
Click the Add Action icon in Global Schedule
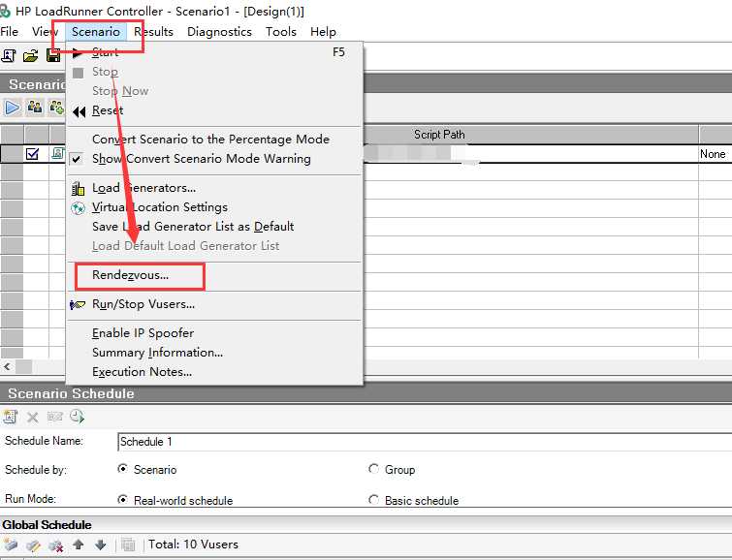pyautogui.click(x=11, y=544)
